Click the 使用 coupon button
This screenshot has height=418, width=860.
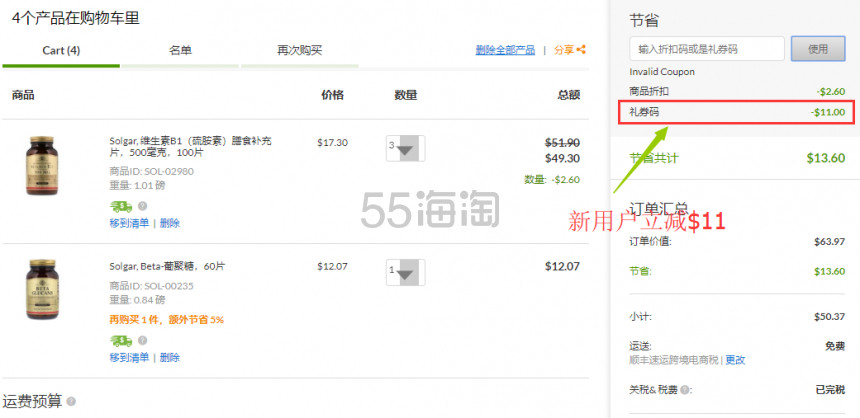pos(818,49)
